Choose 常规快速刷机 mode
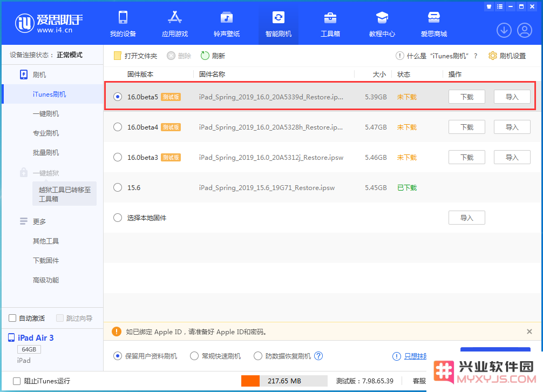This screenshot has height=392, width=543. (x=194, y=356)
